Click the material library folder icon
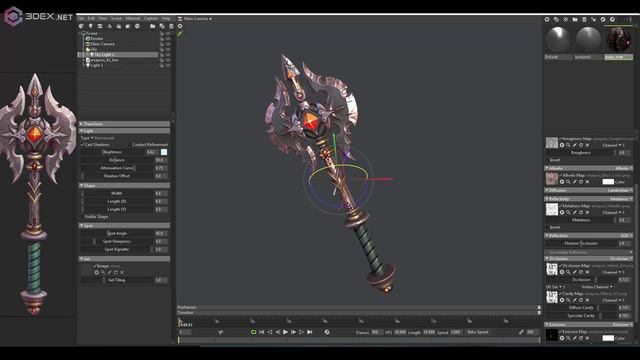Viewport: 640px width, 360px height. point(575,20)
